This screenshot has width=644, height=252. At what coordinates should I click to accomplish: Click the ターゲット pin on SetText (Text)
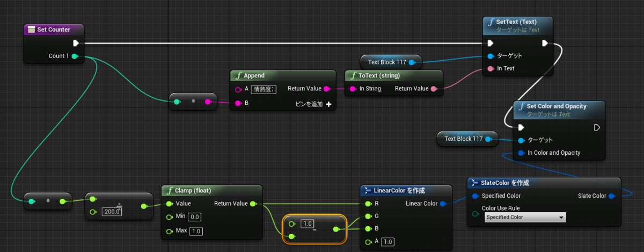click(x=491, y=56)
